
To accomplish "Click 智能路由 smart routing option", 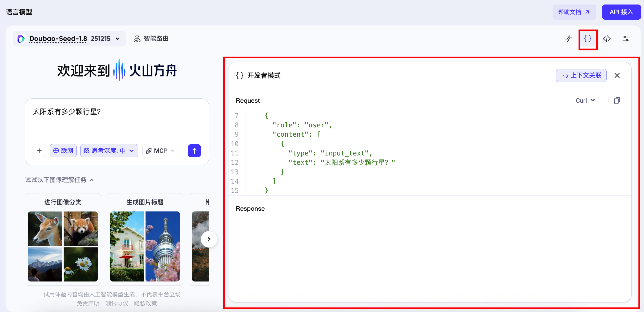I will point(151,39).
